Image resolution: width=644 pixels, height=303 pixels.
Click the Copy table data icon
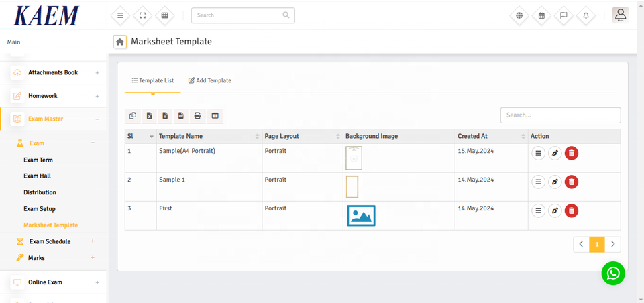click(x=133, y=116)
